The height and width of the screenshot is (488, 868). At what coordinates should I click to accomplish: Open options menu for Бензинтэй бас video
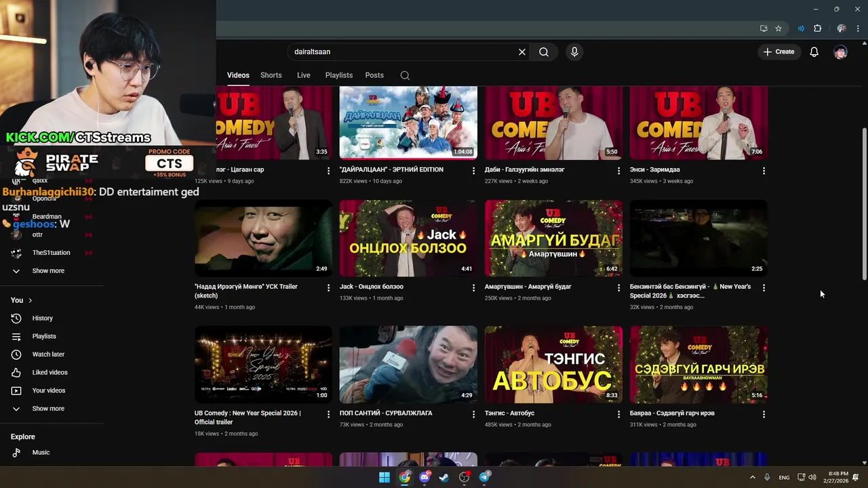click(764, 288)
